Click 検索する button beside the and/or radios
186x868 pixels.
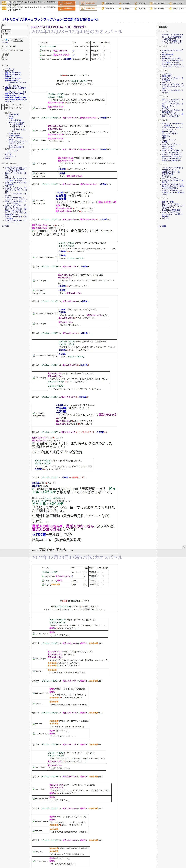pos(18,40)
